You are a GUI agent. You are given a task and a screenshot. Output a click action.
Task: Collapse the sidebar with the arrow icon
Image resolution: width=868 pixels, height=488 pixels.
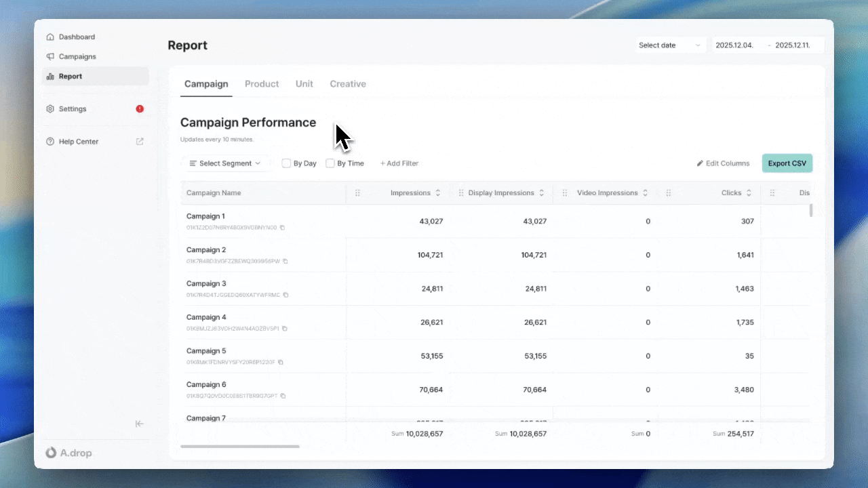coord(139,423)
